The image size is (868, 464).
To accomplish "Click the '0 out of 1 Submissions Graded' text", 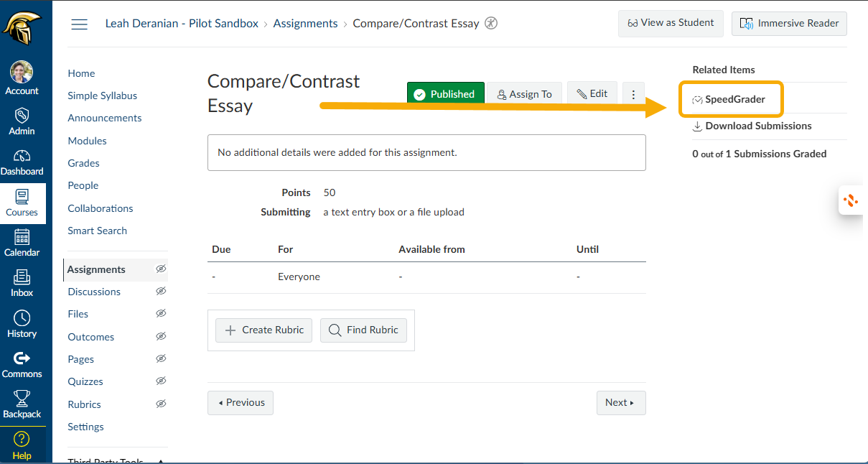I will point(760,154).
